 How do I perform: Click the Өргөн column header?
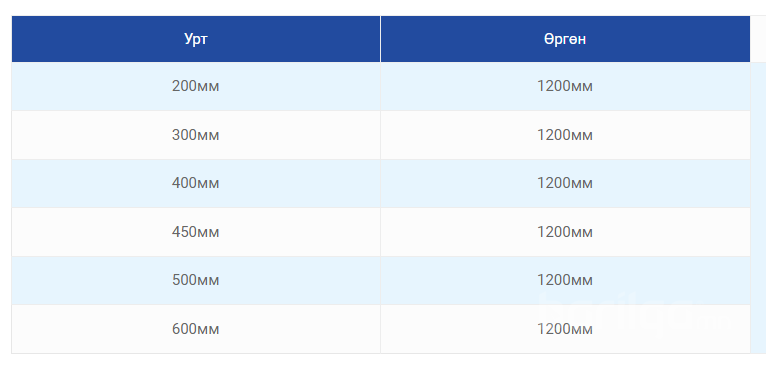[565, 39]
